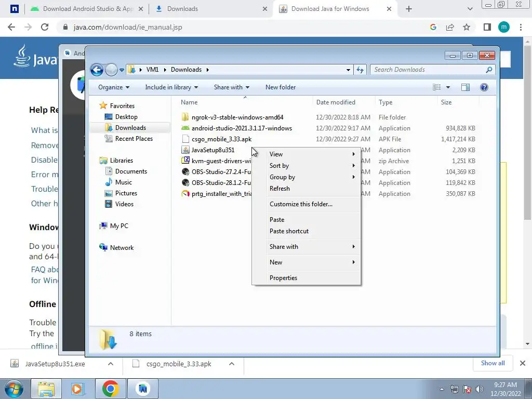The image size is (532, 399).
Task: Click kvm-guest-drivers zip archive icon
Action: [185, 161]
